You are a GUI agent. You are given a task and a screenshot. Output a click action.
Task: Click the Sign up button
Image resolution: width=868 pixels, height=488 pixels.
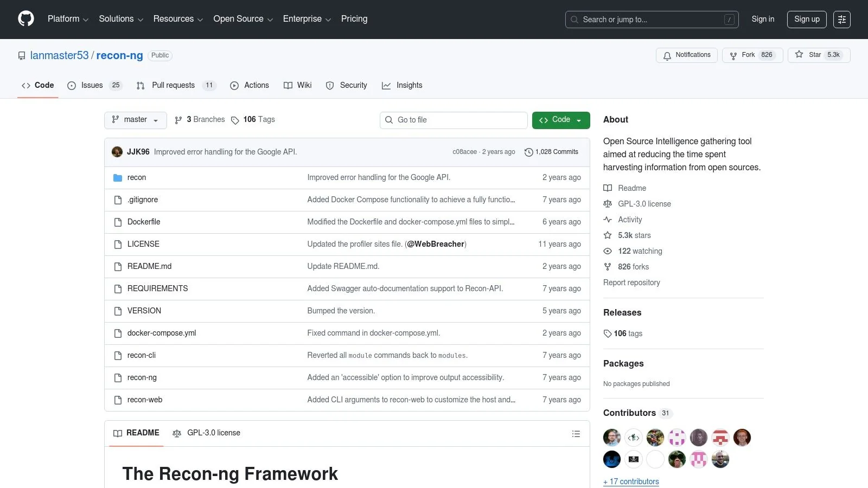pyautogui.click(x=807, y=19)
